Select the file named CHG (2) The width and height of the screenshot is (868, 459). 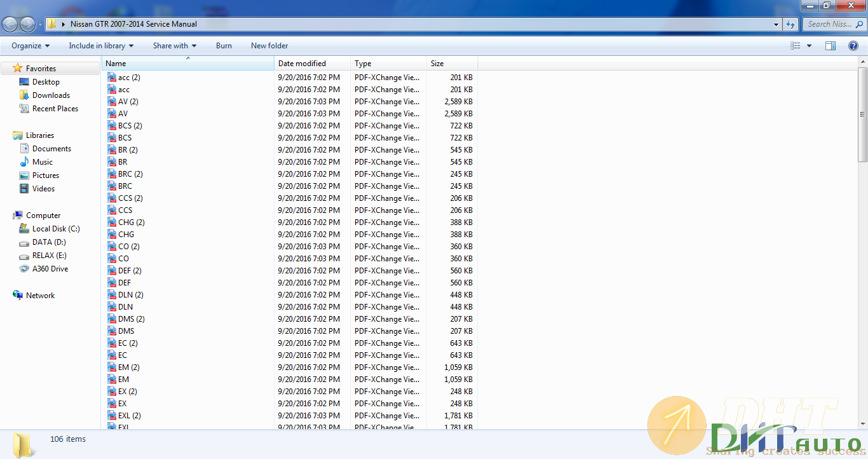[x=132, y=223]
